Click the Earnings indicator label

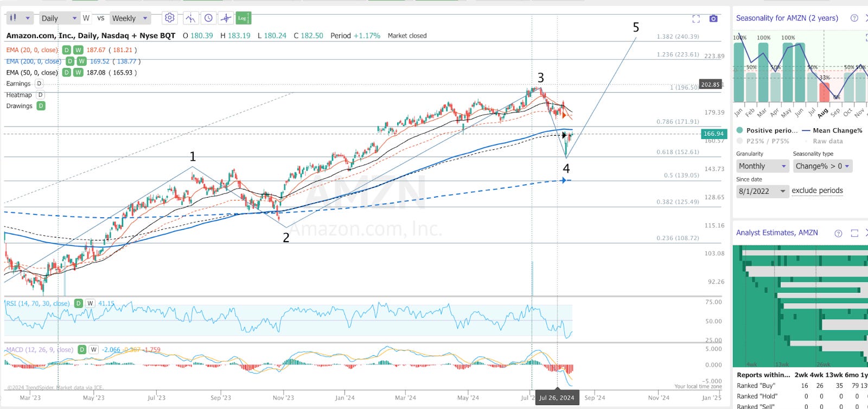point(18,84)
